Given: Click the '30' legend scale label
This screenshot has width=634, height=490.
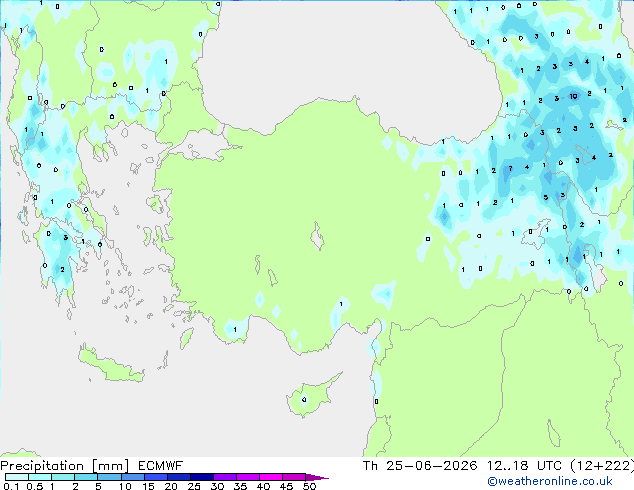Looking at the screenshot, I should coord(217,486).
